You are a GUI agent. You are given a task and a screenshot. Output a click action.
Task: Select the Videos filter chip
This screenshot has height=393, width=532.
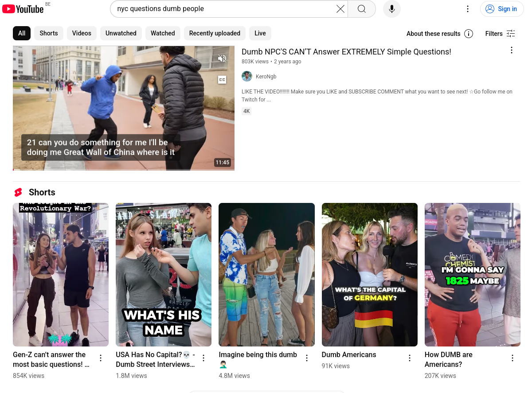[x=82, y=33]
